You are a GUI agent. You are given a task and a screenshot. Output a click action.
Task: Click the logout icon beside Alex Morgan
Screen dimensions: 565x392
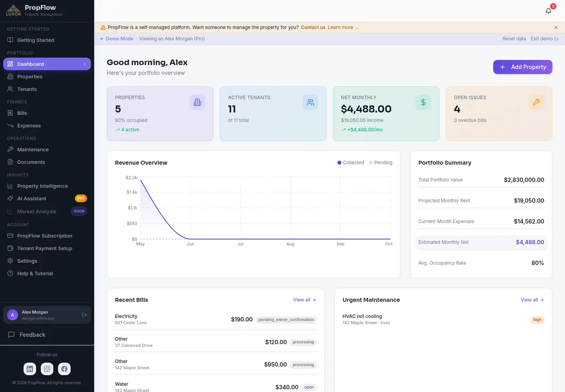click(84, 315)
